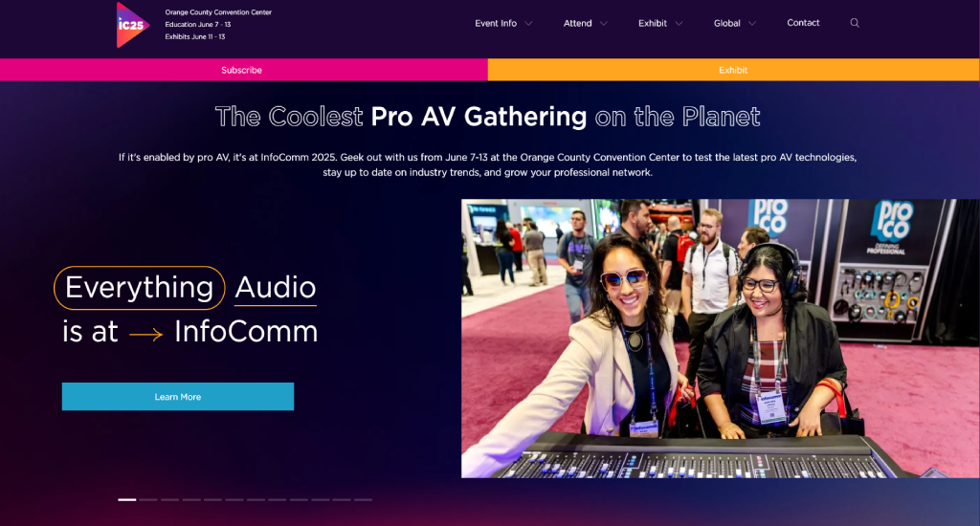Click the orange Exhibit banner button
980x526 pixels.
[x=733, y=70]
